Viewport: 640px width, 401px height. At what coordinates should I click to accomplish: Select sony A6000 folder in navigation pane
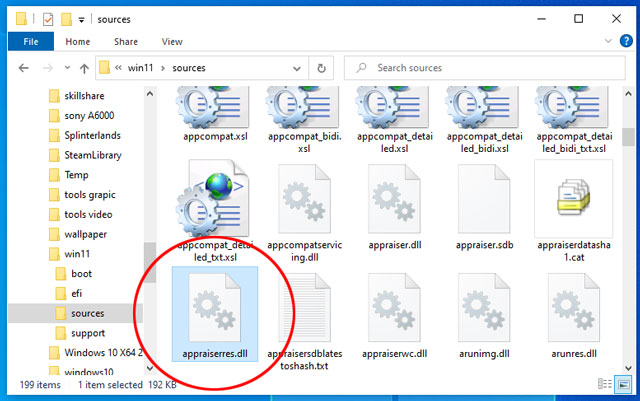(89, 116)
